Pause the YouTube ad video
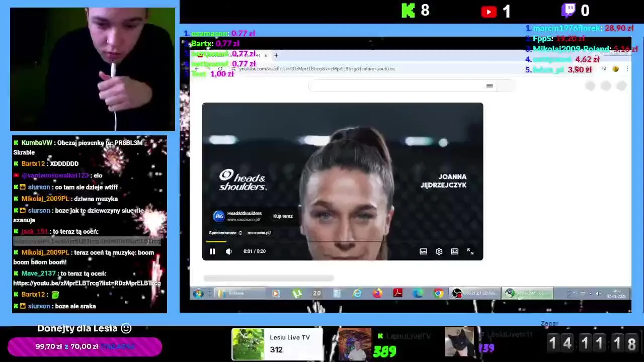 coord(212,251)
